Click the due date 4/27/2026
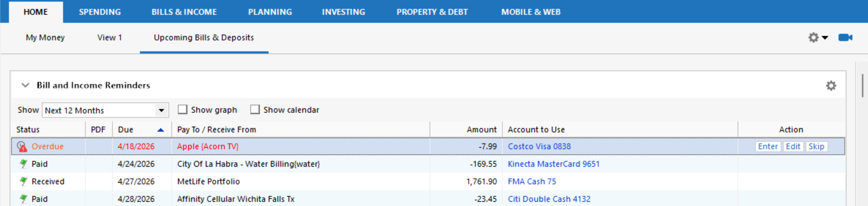 click(x=136, y=181)
